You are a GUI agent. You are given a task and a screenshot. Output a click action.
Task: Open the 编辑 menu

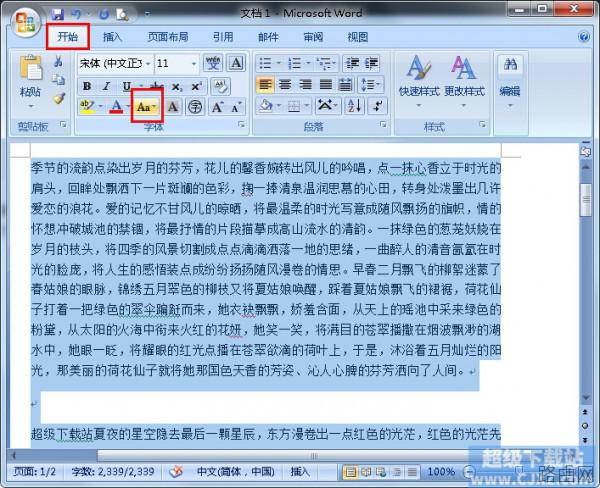coord(510,81)
